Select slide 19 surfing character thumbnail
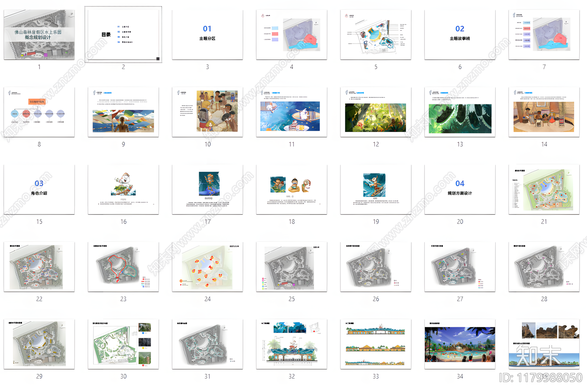The height and width of the screenshot is (392, 587). (376, 189)
